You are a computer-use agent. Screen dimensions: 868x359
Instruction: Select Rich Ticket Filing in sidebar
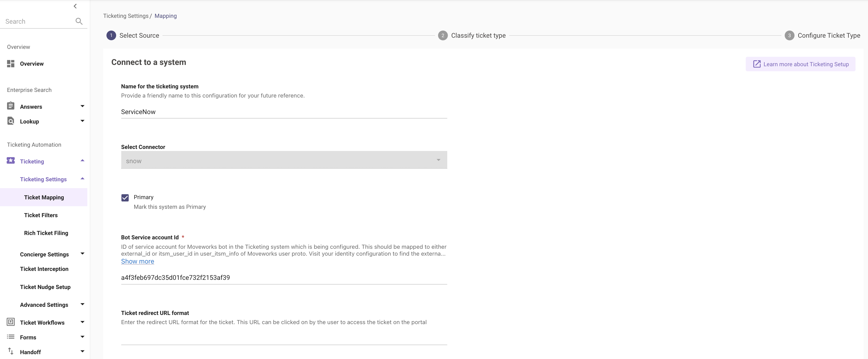[x=46, y=233]
